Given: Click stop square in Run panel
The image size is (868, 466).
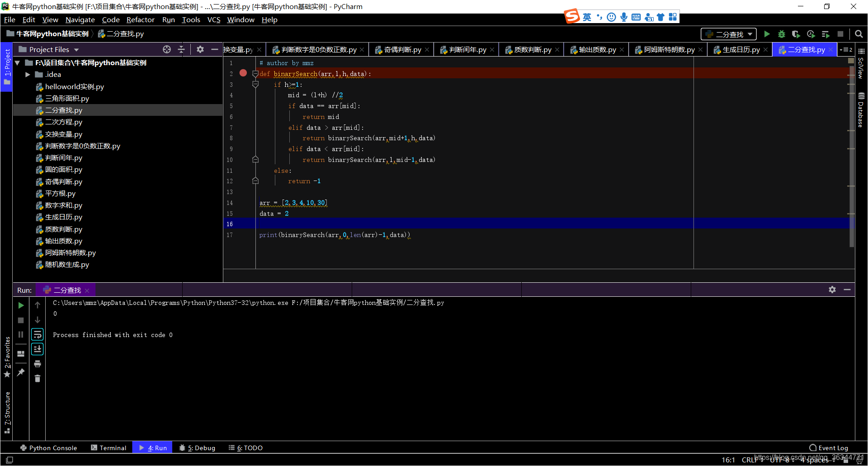Looking at the screenshot, I should [x=21, y=320].
